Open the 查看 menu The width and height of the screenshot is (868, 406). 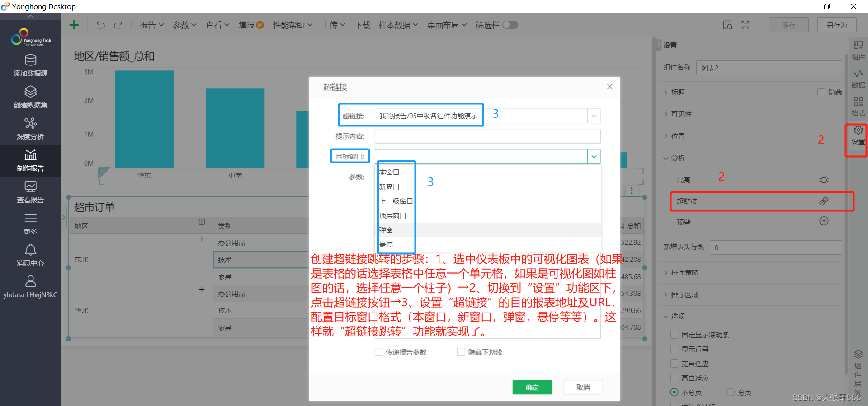pyautogui.click(x=217, y=25)
